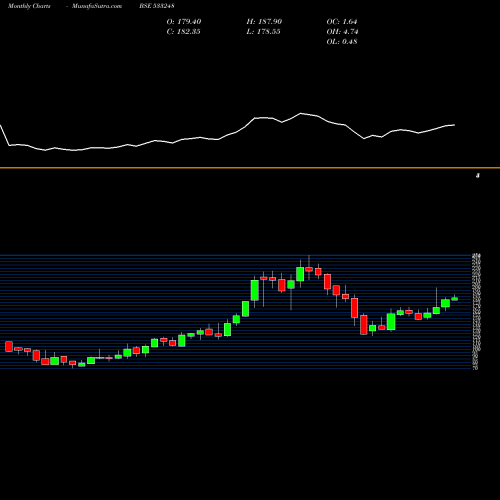
Task: Select the low value L: 178.55
Action: coord(263,31)
